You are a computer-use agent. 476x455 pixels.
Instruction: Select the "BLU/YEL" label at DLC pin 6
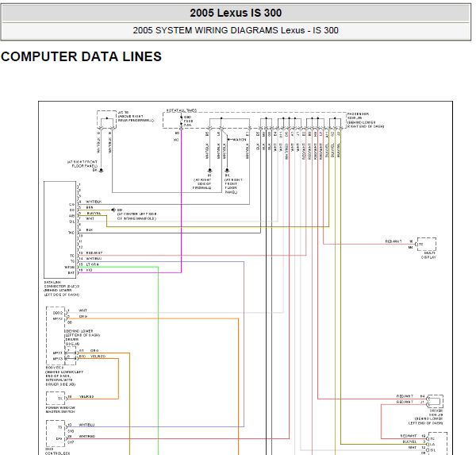point(94,213)
